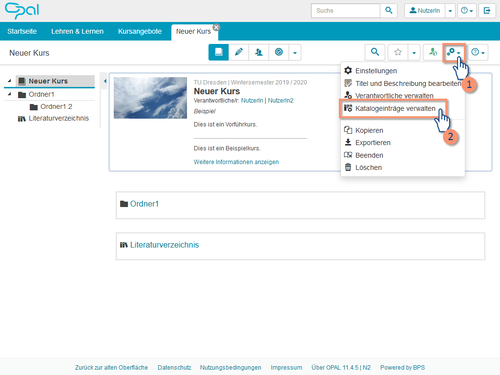Viewport: 500px width, 375px height.
Task: Click the green user enrollment icon
Action: pos(433,52)
